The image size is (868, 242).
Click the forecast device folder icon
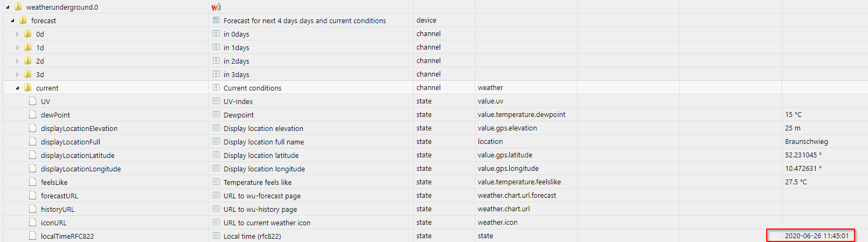[x=23, y=20]
